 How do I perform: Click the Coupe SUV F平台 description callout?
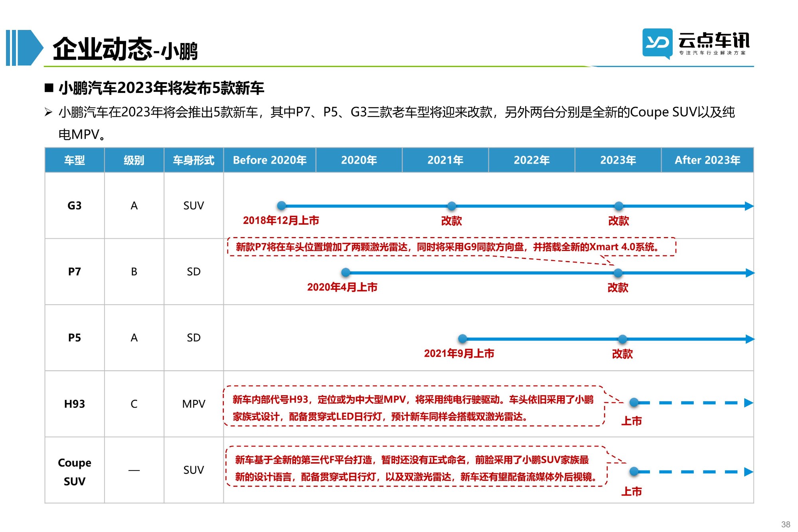(x=417, y=466)
